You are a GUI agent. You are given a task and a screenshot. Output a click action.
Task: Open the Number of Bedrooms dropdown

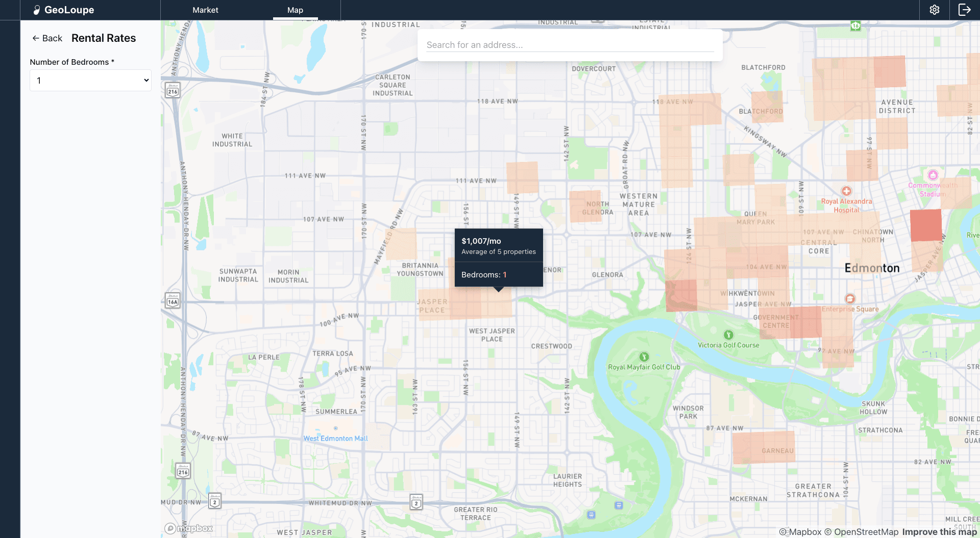(90, 80)
